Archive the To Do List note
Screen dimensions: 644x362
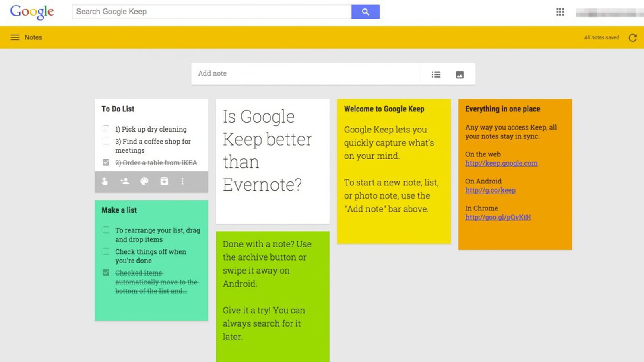pos(164,181)
